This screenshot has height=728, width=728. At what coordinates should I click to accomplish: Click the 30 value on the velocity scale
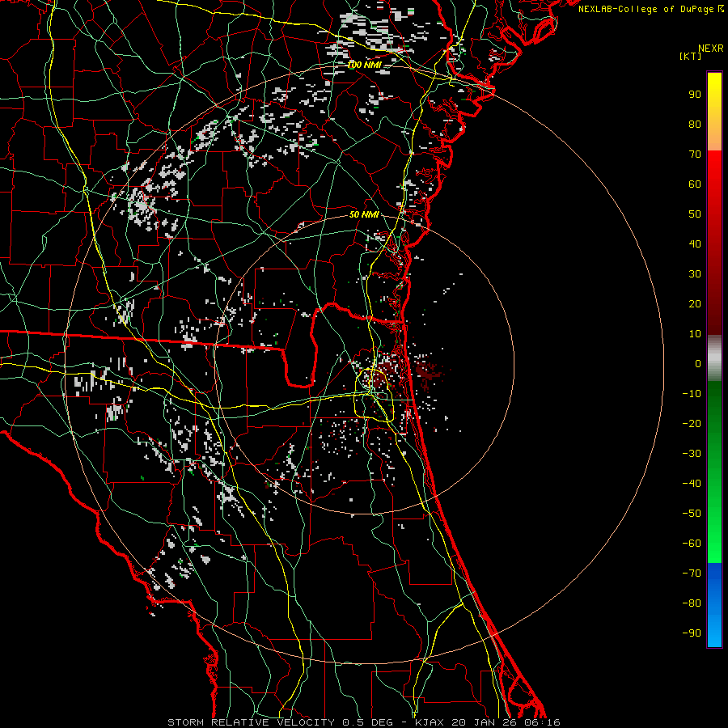[695, 274]
